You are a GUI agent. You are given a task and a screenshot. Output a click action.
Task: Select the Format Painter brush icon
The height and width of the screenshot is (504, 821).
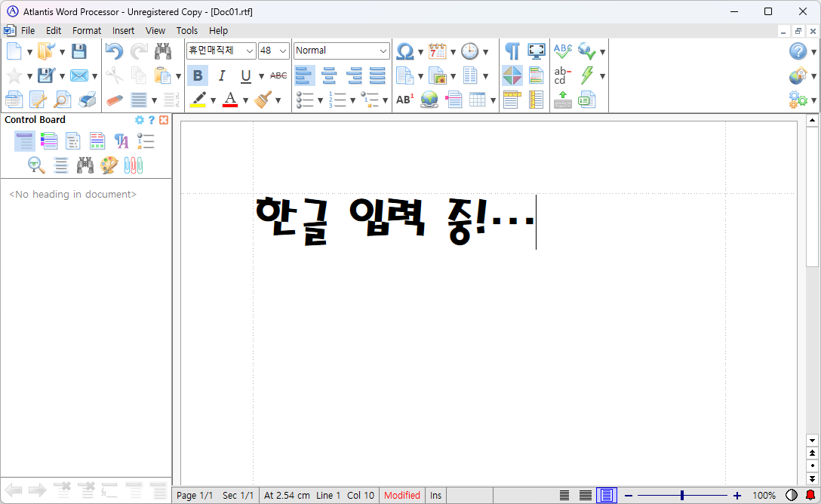click(263, 100)
